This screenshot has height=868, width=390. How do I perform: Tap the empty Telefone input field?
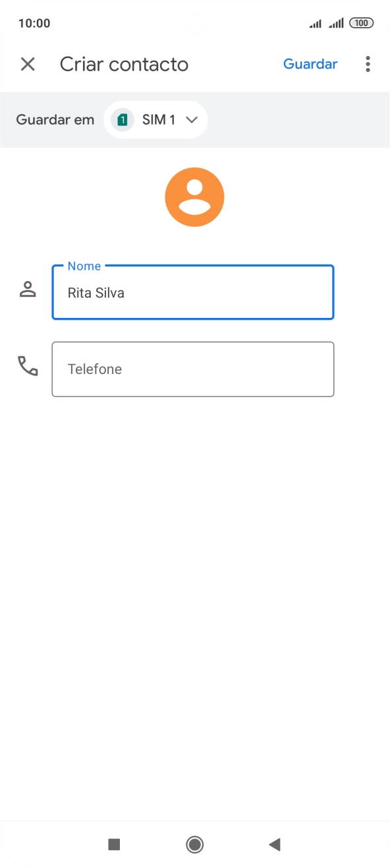click(192, 369)
